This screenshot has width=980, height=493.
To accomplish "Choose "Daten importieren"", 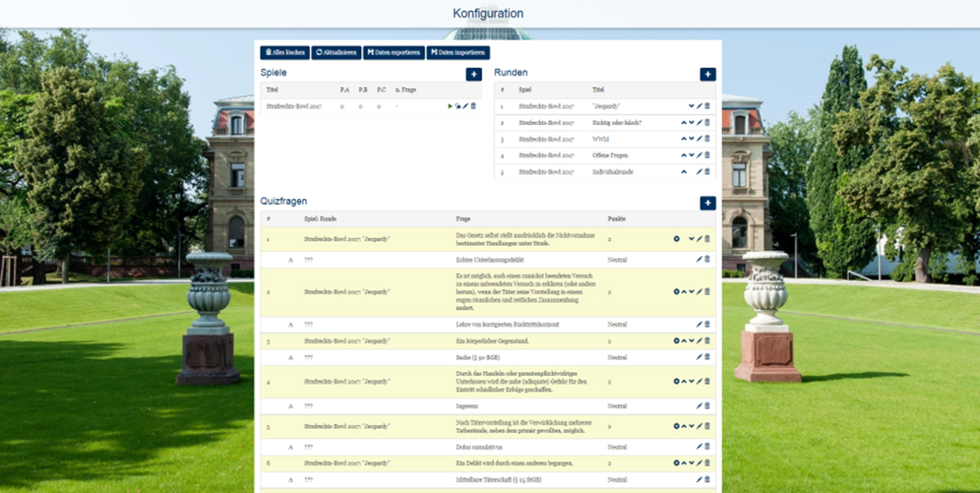I will point(458,53).
